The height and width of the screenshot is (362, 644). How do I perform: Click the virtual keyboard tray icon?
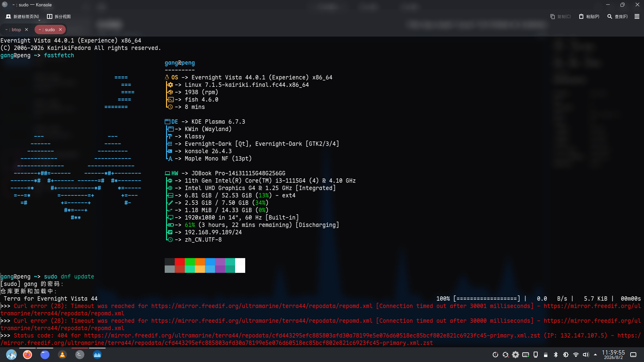(x=526, y=355)
